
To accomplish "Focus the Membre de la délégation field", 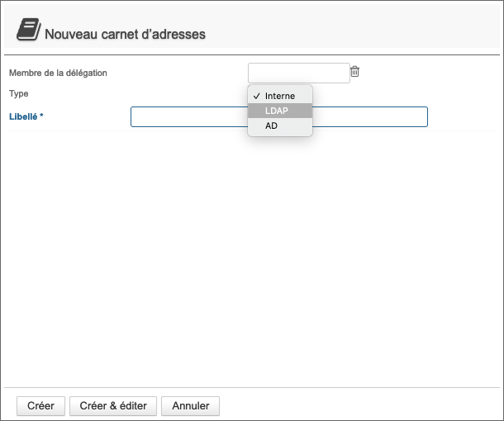I will click(x=298, y=73).
